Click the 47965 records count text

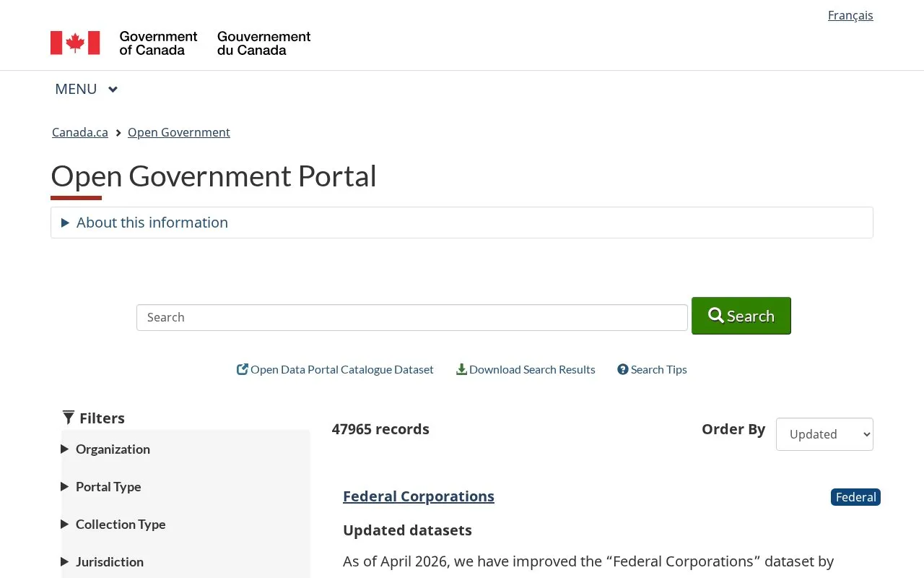[x=380, y=429]
